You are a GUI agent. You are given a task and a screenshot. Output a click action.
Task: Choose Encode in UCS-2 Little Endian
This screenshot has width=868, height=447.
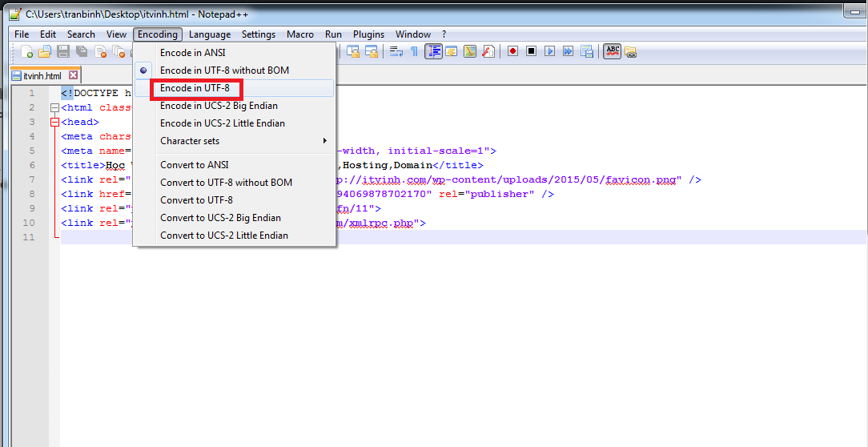click(234, 123)
